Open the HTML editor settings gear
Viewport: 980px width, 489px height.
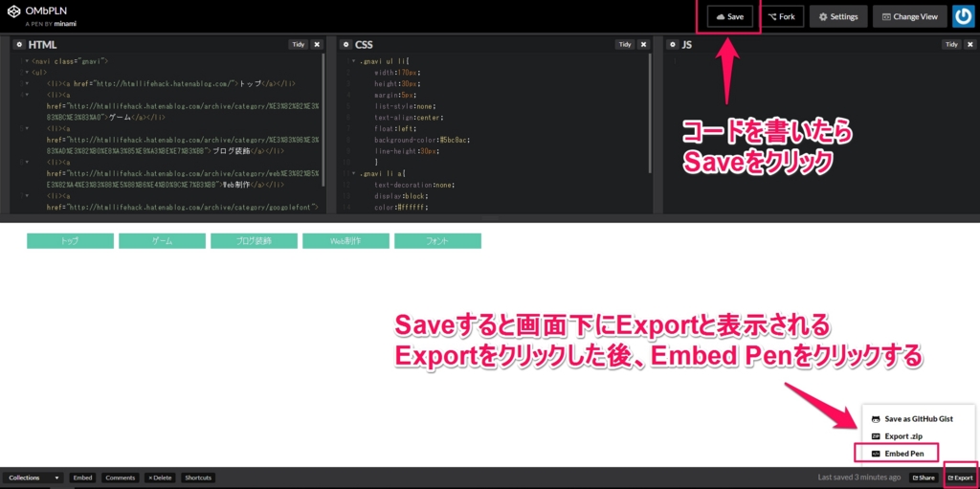[19, 44]
